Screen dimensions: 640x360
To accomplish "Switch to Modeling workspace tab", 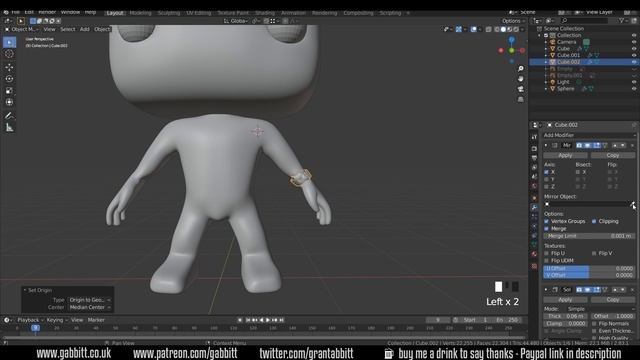I will (140, 13).
